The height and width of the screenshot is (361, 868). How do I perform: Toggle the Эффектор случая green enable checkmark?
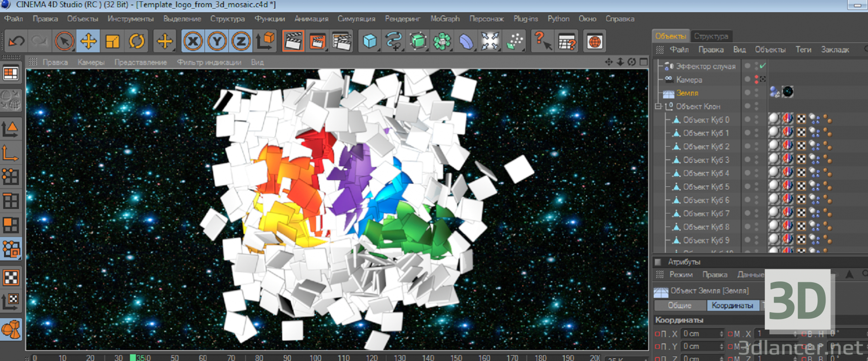tap(763, 66)
